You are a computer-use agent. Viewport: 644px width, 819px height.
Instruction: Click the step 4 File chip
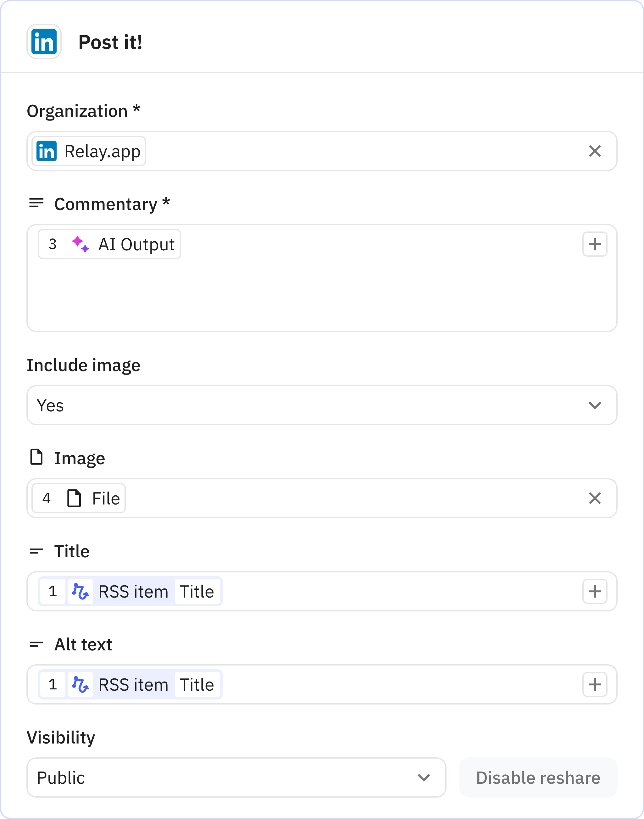tap(79, 498)
